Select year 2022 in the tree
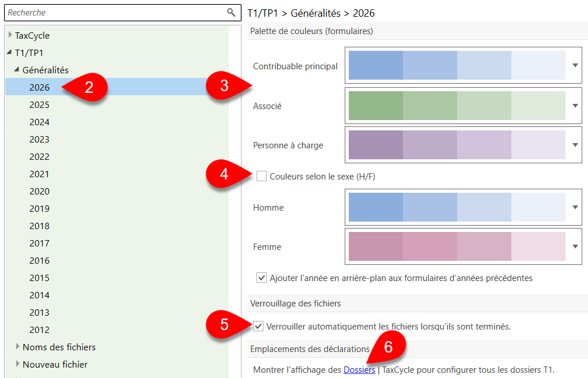 (x=39, y=156)
